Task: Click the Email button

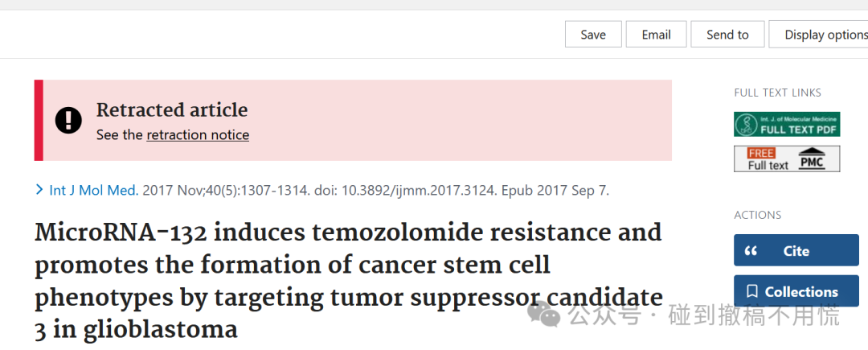Action: 656,35
